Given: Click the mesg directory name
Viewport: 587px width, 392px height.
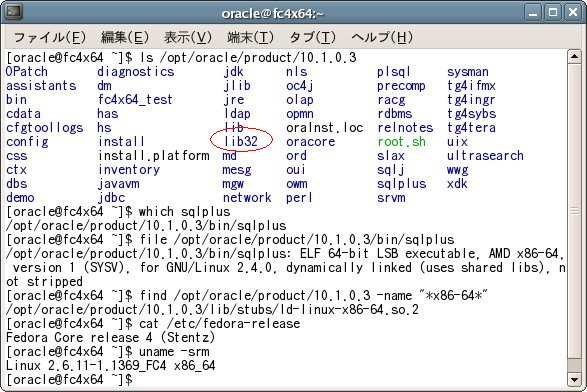Looking at the screenshot, I should (237, 170).
